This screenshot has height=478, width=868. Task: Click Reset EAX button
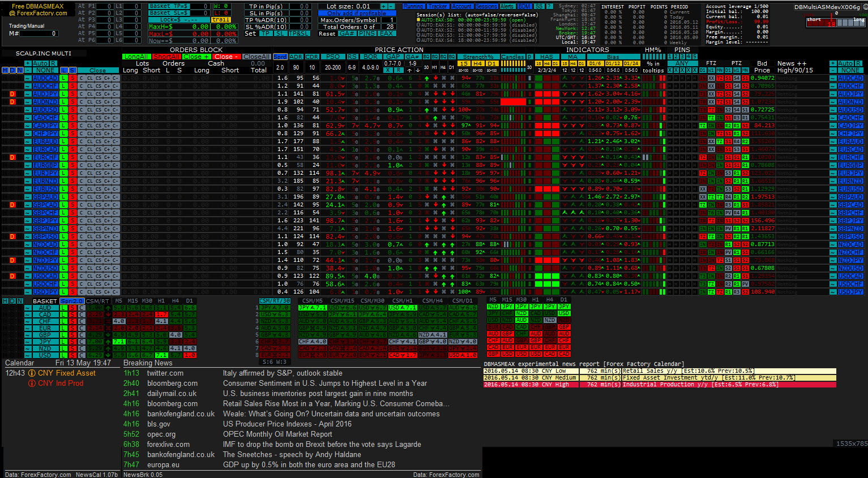387,33
